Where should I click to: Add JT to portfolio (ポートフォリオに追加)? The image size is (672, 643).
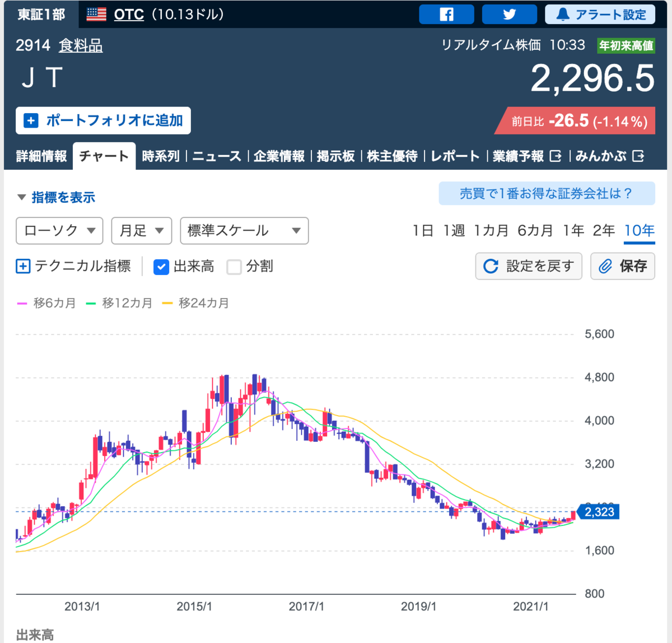(x=103, y=120)
